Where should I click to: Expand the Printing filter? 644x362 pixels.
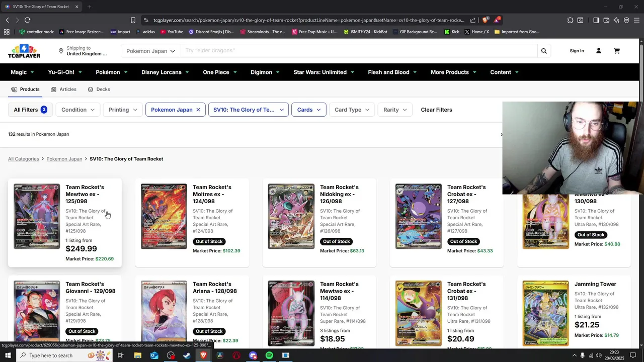pyautogui.click(x=123, y=110)
